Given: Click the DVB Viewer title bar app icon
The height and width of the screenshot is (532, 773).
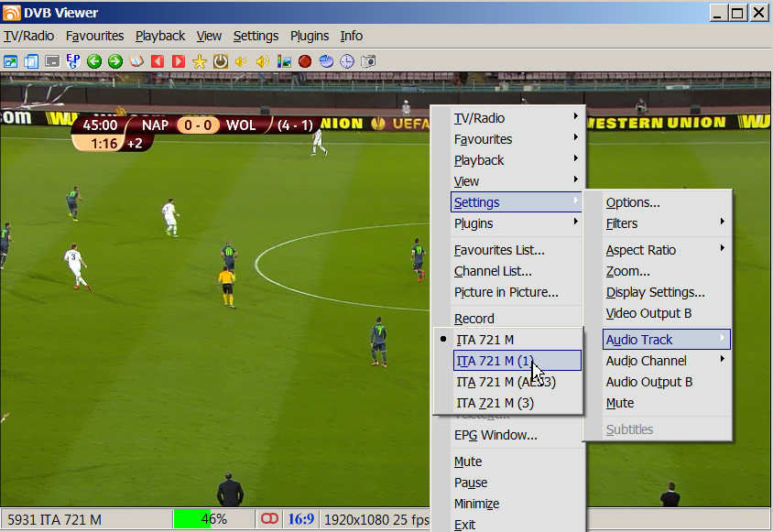Looking at the screenshot, I should 11,13.
